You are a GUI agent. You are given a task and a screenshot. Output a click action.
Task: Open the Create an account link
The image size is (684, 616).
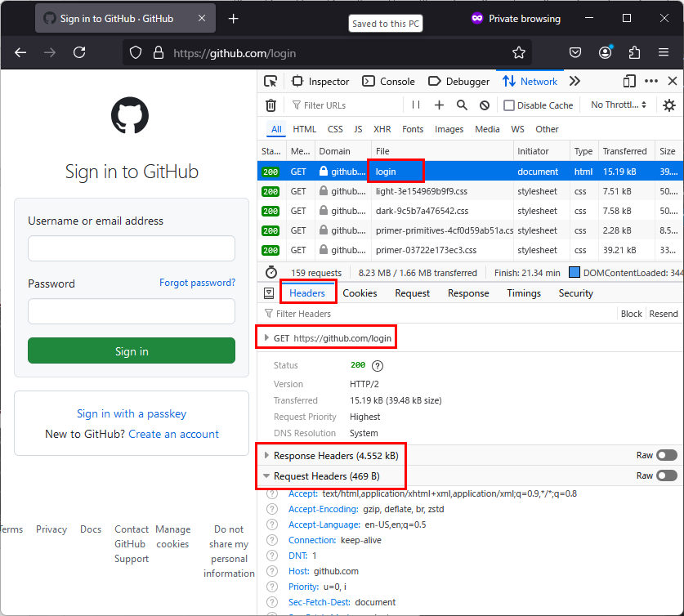tap(173, 434)
